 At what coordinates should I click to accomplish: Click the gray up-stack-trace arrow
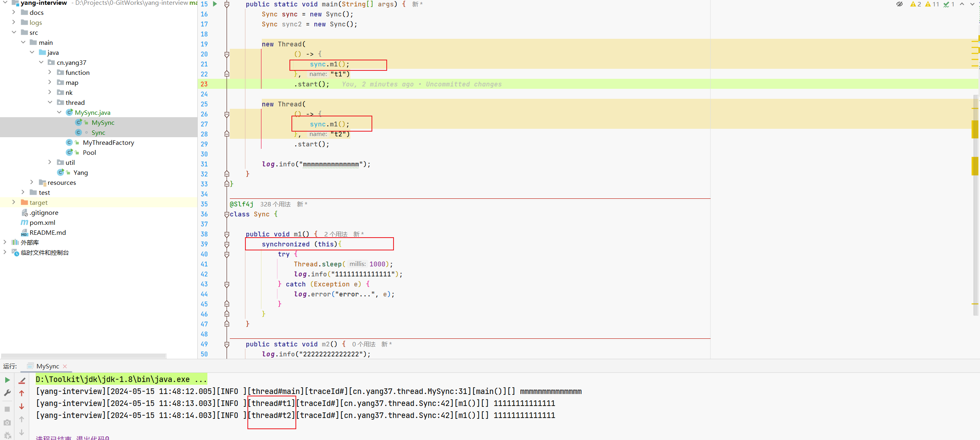22,419
